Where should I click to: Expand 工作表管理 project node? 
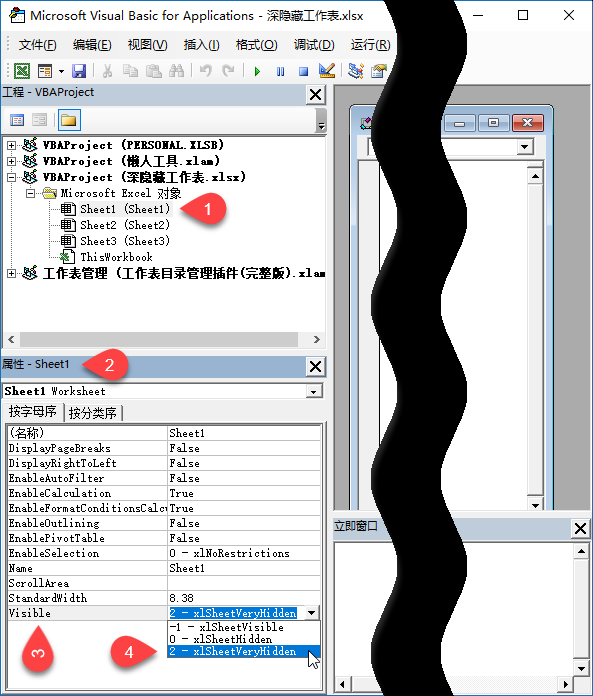(12, 273)
